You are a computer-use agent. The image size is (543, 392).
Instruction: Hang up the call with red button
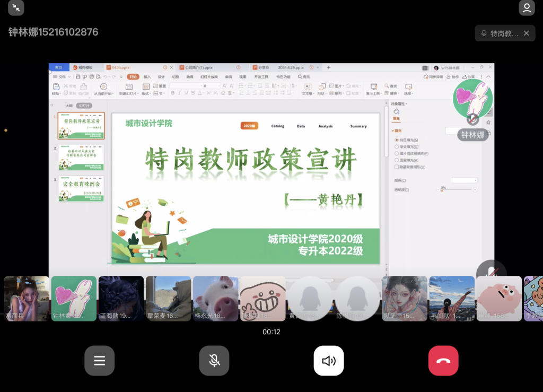(x=443, y=361)
